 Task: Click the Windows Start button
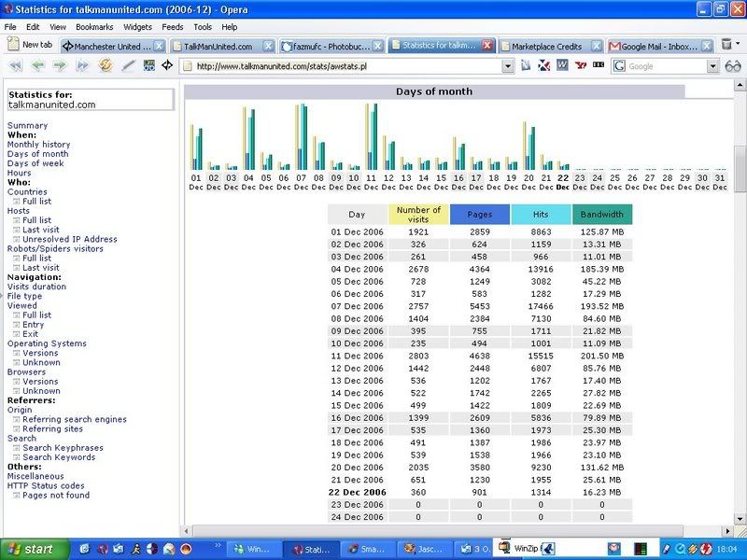pyautogui.click(x=32, y=549)
